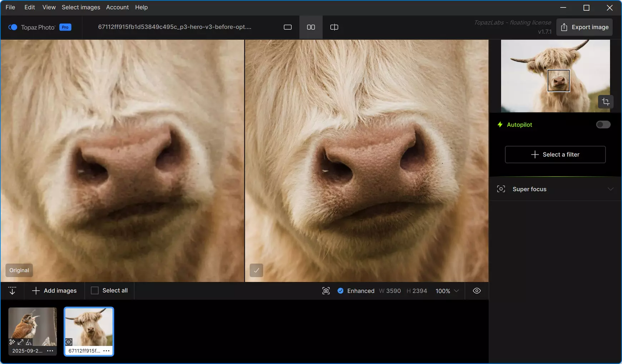Click the Pro badge
This screenshot has width=622, height=364.
pos(65,27)
